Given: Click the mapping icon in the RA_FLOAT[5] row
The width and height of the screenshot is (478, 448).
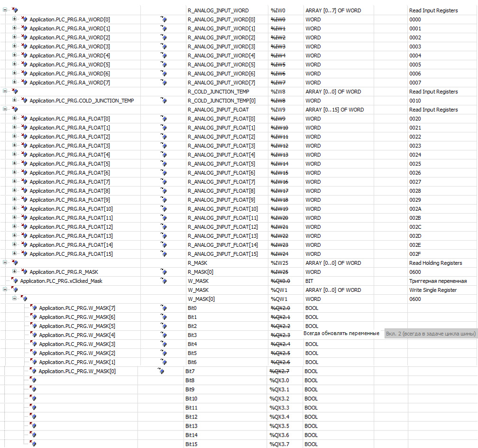Looking at the screenshot, I should pos(164,164).
